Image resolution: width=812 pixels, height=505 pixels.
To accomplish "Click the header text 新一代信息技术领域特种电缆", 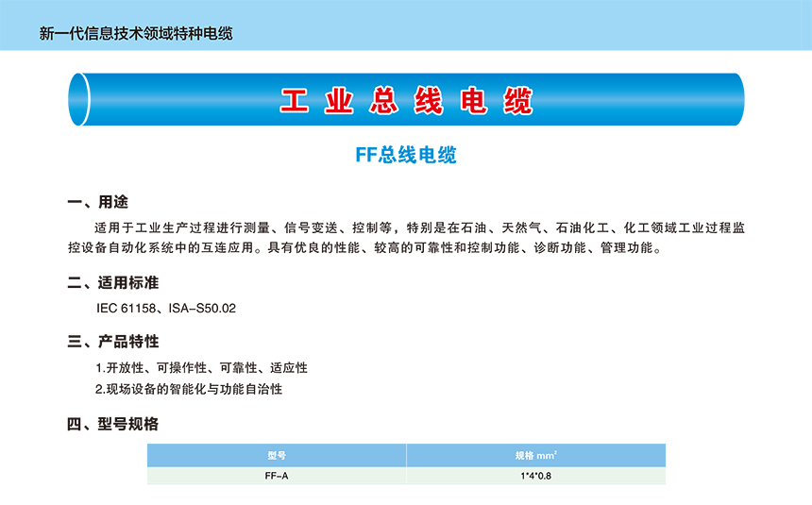I will (136, 33).
